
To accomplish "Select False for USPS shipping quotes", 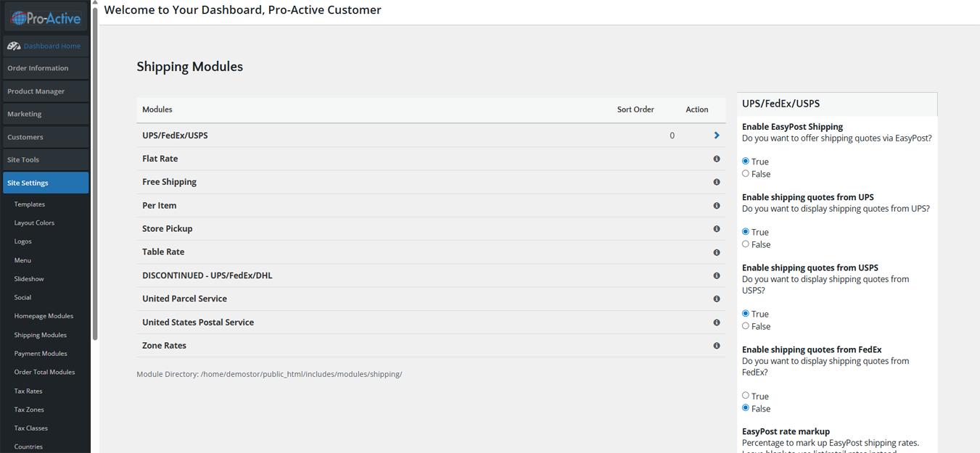I will (x=746, y=326).
